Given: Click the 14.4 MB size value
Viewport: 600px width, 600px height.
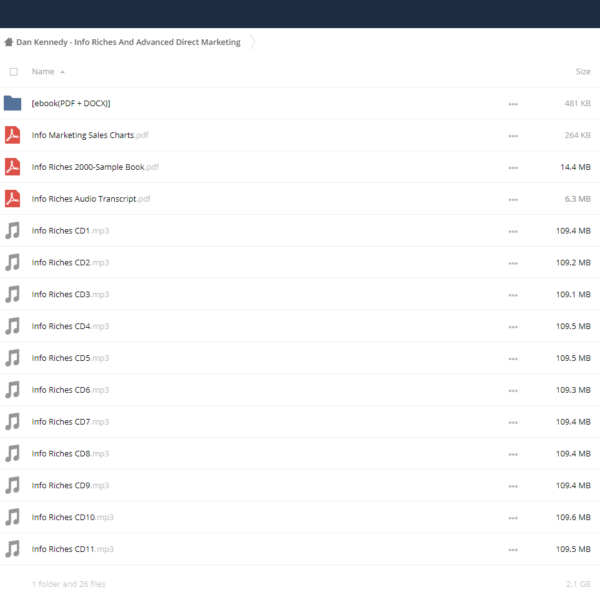Looking at the screenshot, I should (575, 167).
